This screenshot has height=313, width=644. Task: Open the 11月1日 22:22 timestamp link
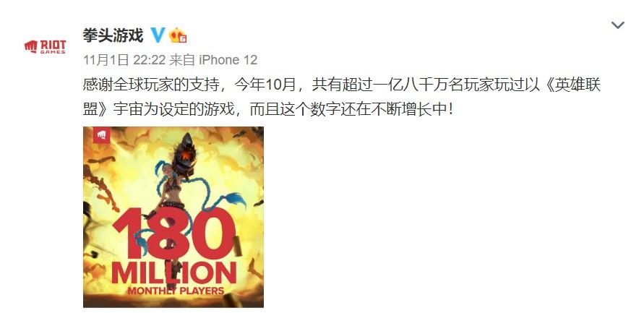(x=124, y=61)
